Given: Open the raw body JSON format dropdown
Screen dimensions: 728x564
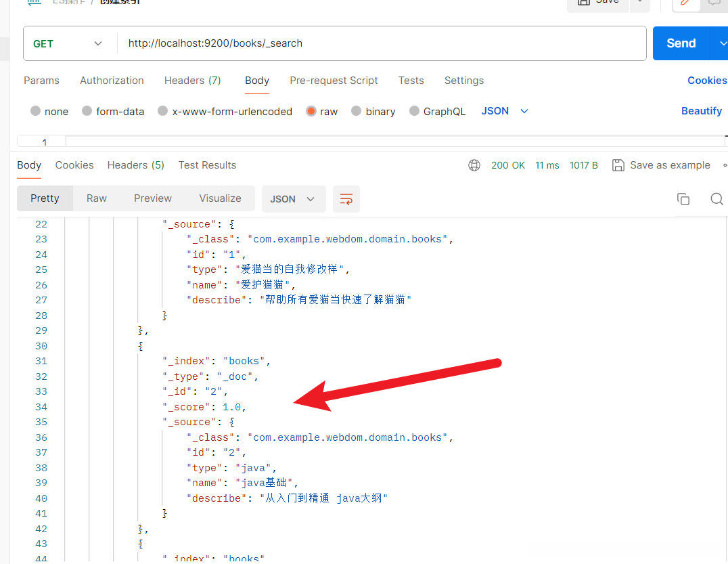Looking at the screenshot, I should pos(505,111).
